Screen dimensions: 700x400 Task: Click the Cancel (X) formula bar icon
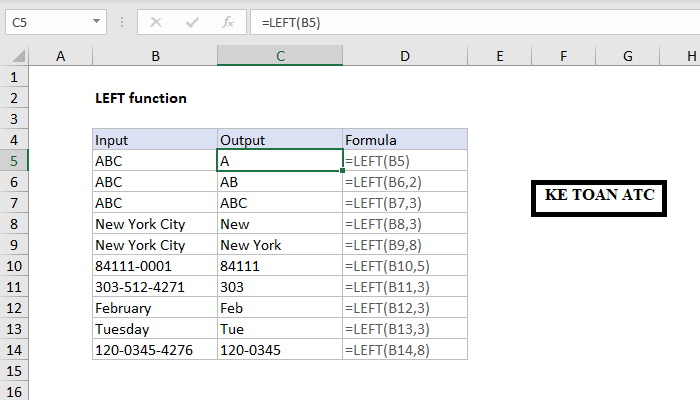coord(156,21)
